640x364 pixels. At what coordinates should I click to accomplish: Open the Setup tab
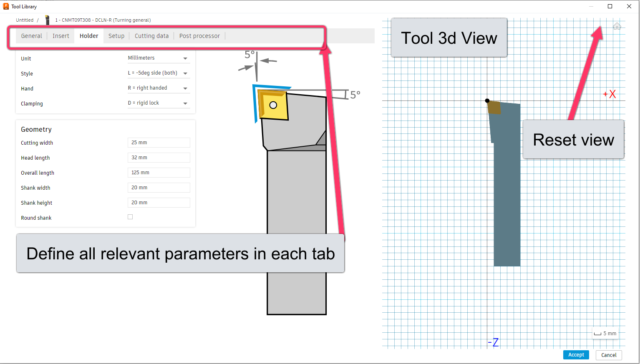(x=116, y=36)
